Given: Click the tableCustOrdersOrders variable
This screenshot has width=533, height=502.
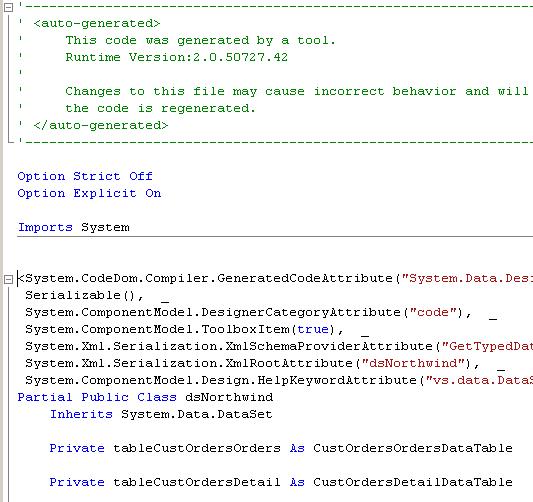Looking at the screenshot, I should pyautogui.click(x=197, y=448).
